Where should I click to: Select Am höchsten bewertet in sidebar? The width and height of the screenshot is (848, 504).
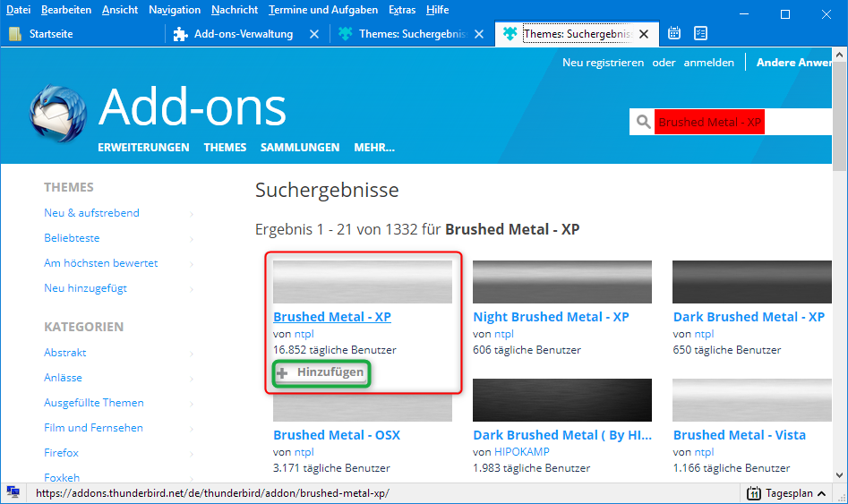coord(100,263)
